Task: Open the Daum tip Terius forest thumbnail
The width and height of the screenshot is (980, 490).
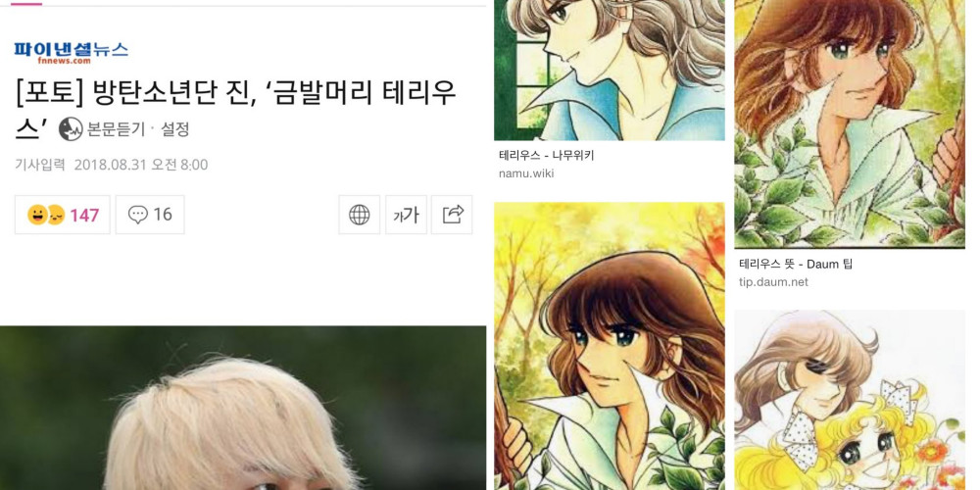Action: [x=850, y=123]
